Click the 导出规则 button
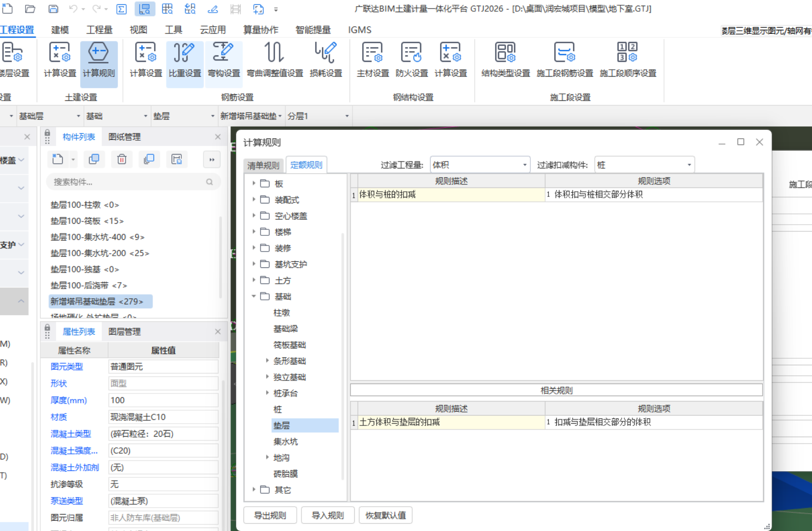This screenshot has height=531, width=812. point(270,515)
